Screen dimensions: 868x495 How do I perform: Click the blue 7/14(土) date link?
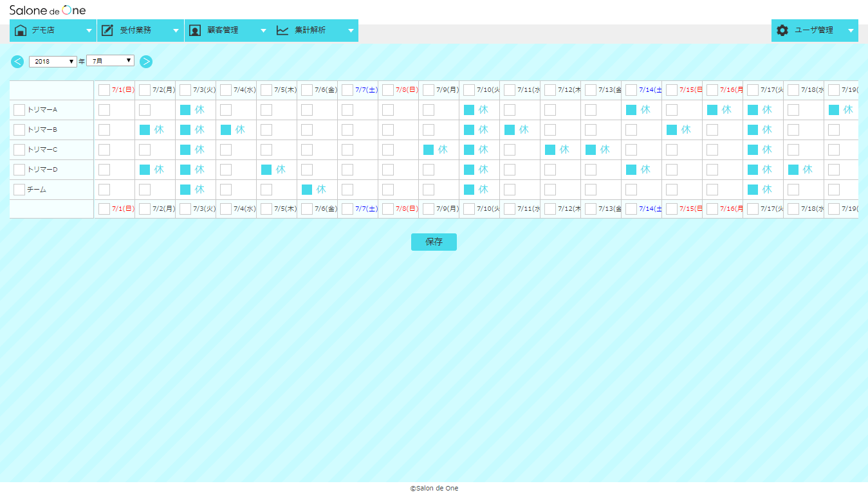pyautogui.click(x=649, y=89)
